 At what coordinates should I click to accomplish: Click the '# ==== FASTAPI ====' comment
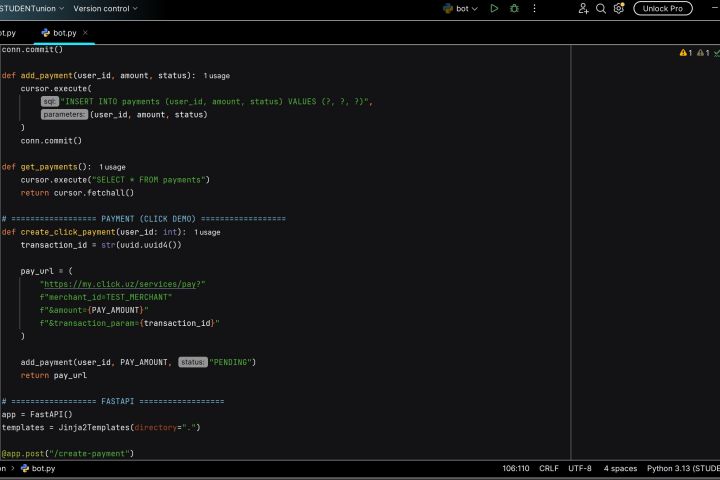(112, 401)
